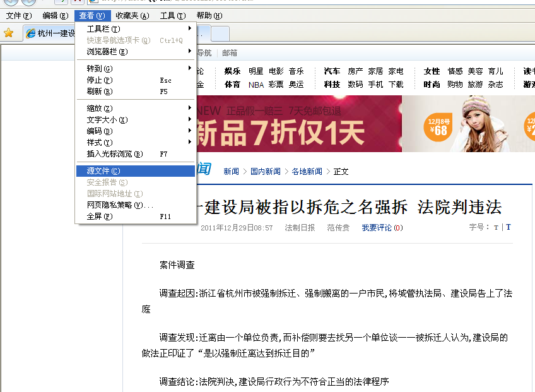Click the Favorites star icon

tap(9, 33)
